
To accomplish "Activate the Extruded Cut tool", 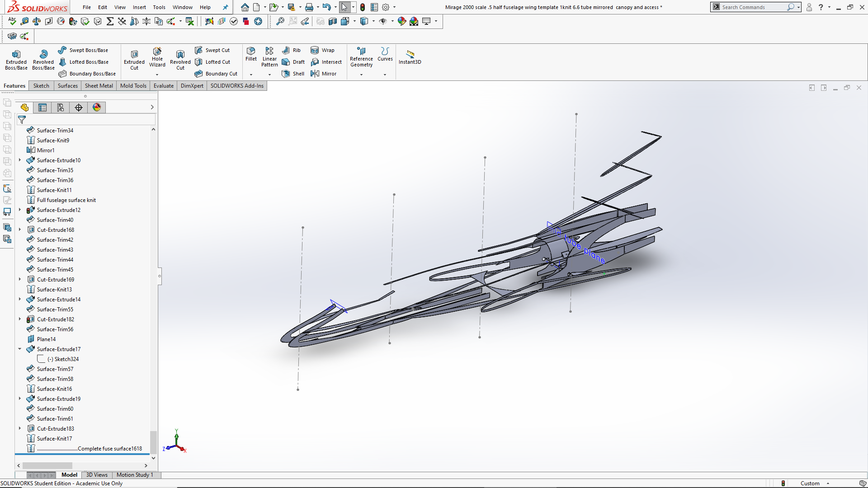I will (x=134, y=60).
